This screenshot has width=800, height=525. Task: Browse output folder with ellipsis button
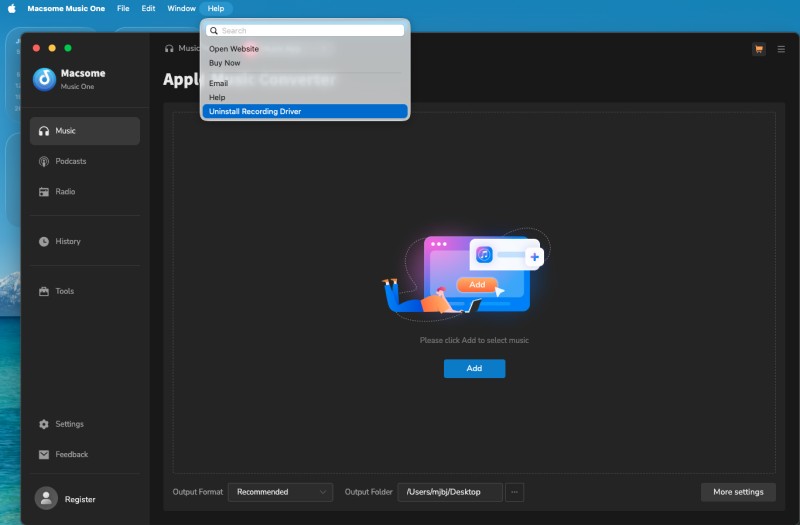click(514, 492)
